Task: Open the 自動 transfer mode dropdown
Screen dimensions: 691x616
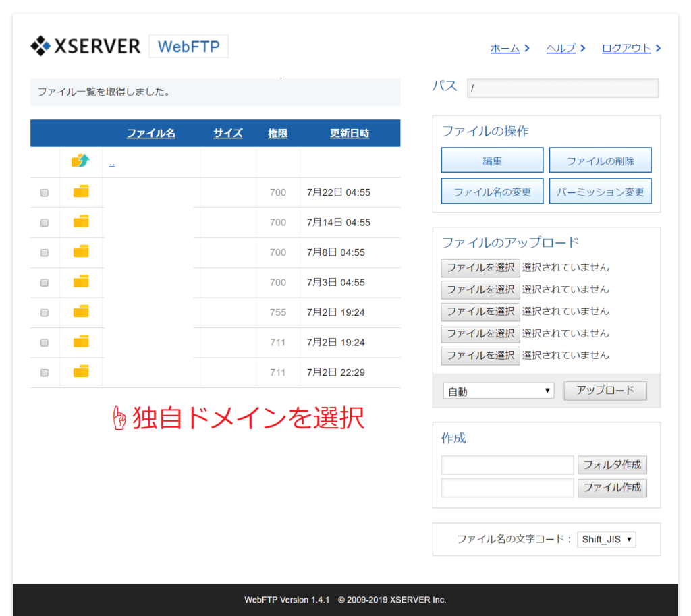Action: pyautogui.click(x=499, y=391)
